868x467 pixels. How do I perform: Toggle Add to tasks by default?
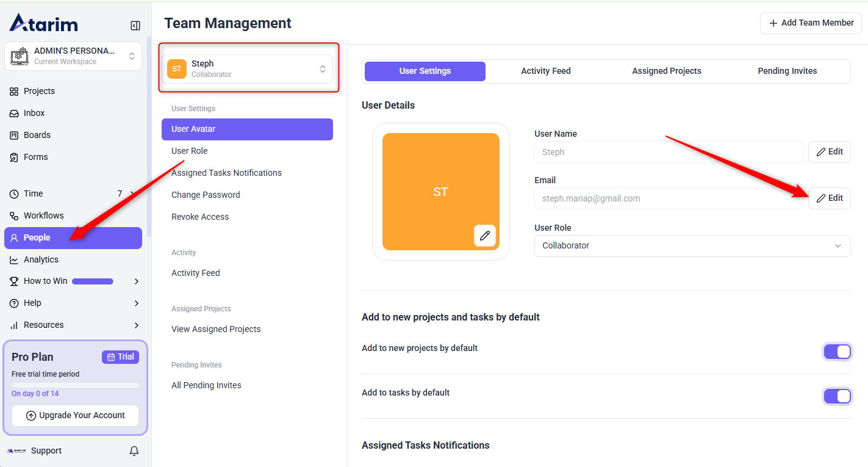tap(837, 396)
